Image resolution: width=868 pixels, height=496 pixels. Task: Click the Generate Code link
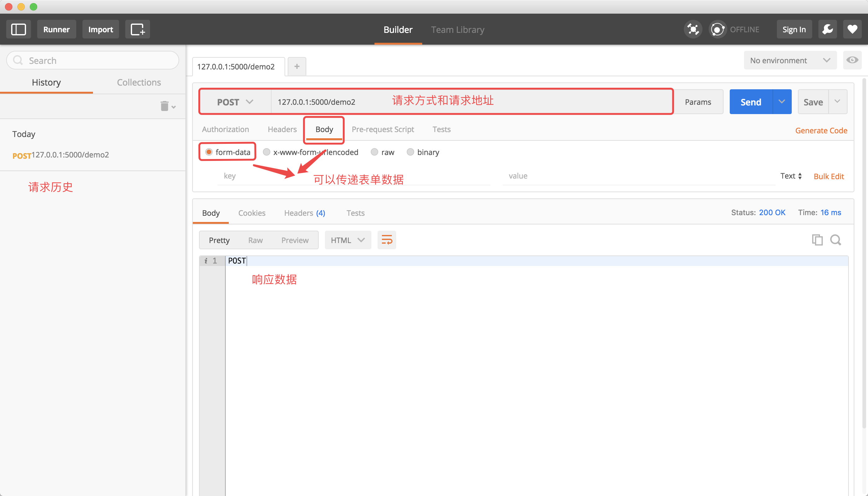tap(821, 131)
